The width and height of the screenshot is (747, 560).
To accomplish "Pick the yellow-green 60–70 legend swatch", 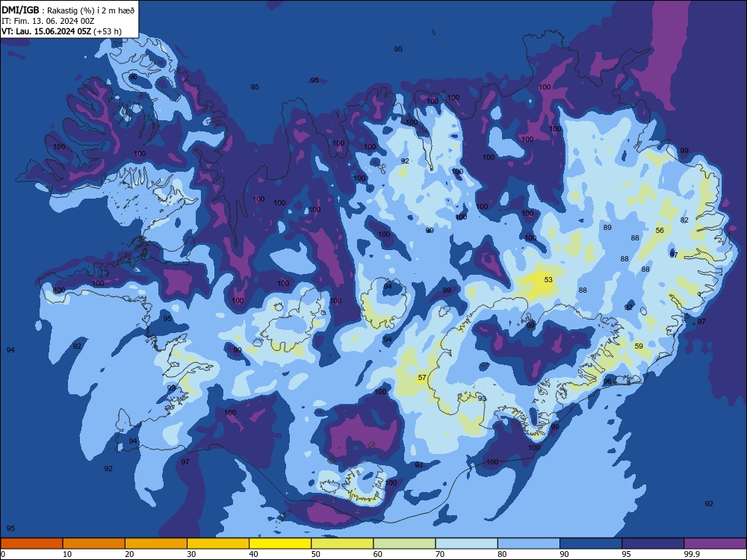I will (404, 544).
